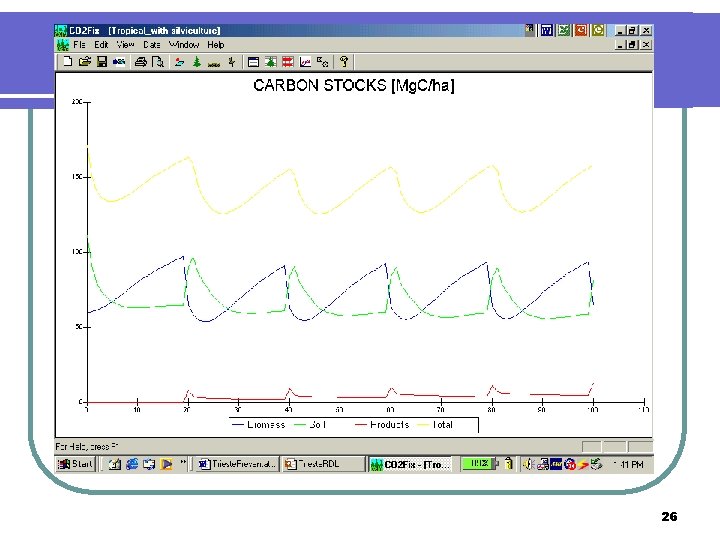
Task: Click the red lightning bolt tray icon
Action: [583, 465]
